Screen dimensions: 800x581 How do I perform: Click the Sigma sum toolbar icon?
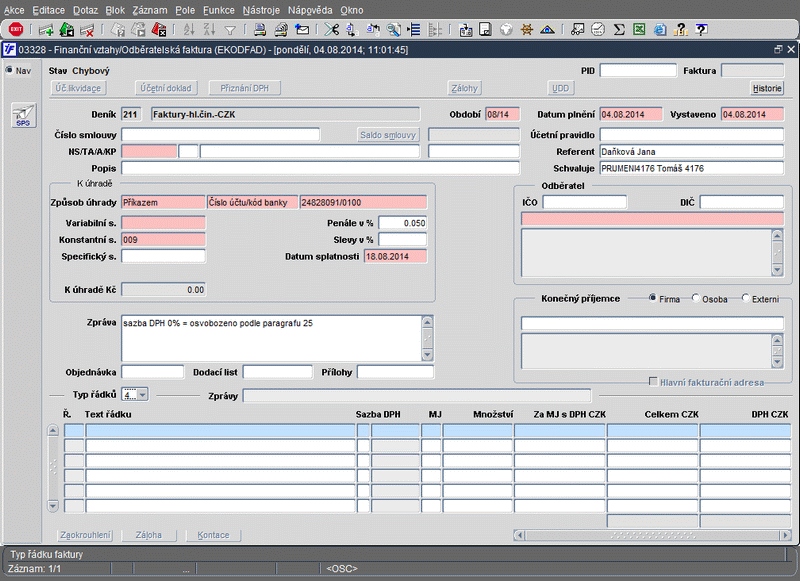620,29
